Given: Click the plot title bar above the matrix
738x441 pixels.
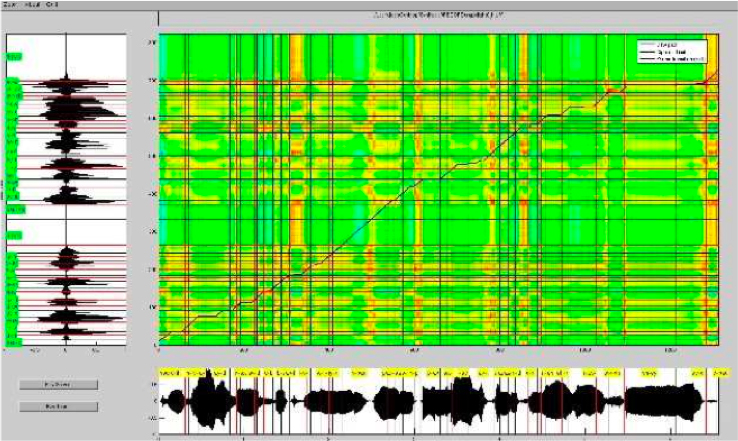Looking at the screenshot, I should pos(440,18).
